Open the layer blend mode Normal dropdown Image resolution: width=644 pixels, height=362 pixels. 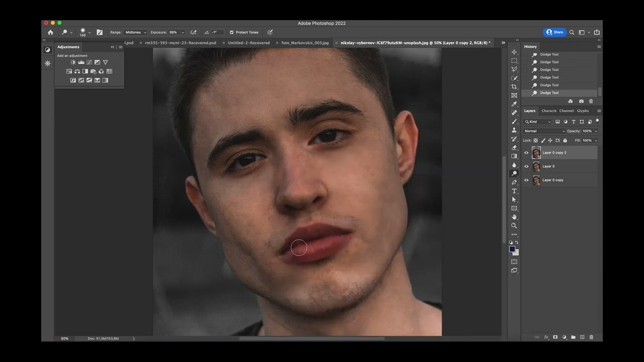[x=544, y=131]
